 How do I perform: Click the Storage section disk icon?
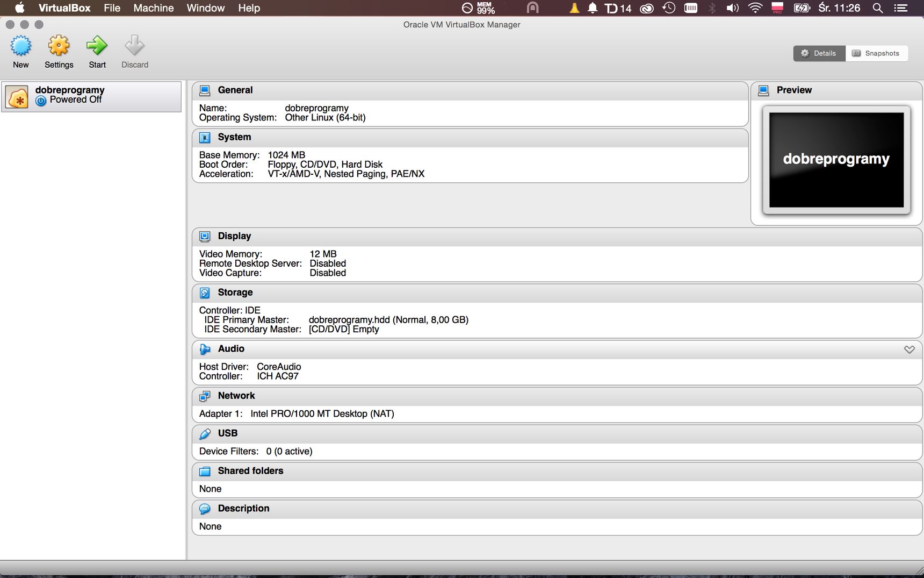[x=205, y=293]
